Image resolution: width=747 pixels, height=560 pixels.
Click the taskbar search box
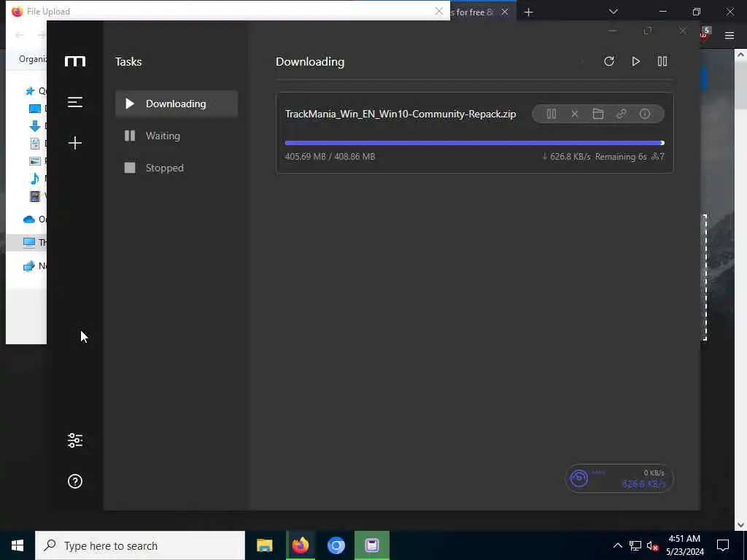click(x=140, y=545)
